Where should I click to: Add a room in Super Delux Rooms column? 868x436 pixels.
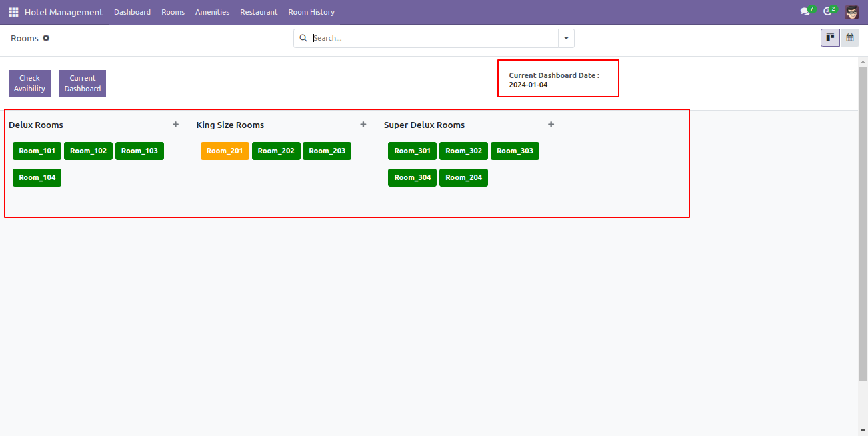pos(551,125)
